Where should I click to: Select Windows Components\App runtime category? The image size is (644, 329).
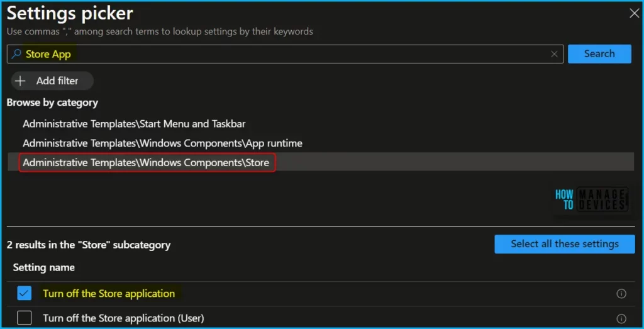162,143
